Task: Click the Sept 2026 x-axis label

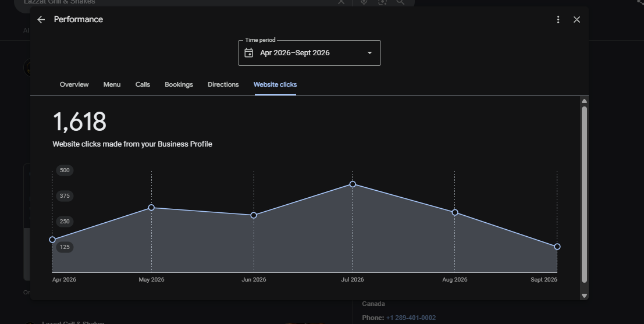Action: click(x=544, y=280)
